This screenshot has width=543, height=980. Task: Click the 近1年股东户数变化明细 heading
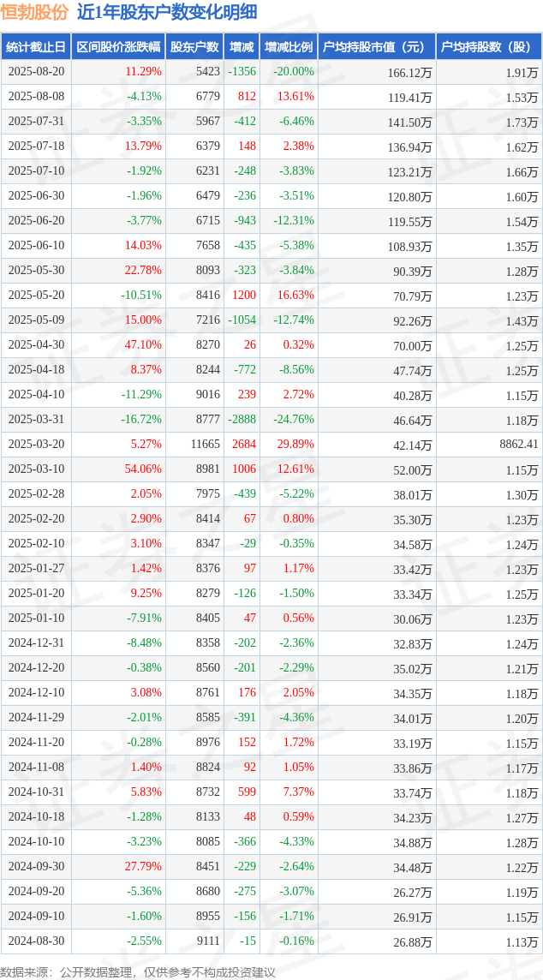(x=167, y=13)
